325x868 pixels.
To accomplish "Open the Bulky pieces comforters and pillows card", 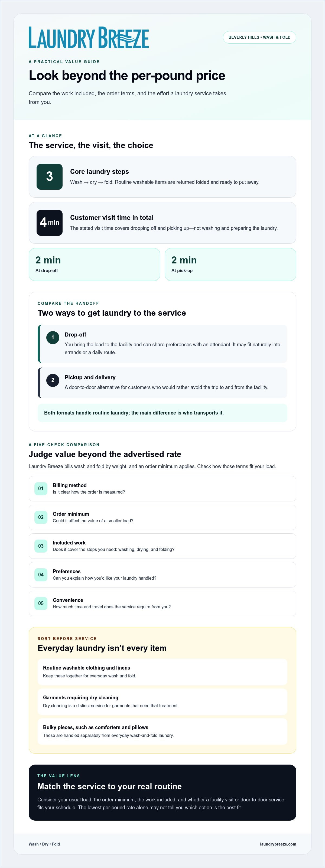I will tap(162, 731).
